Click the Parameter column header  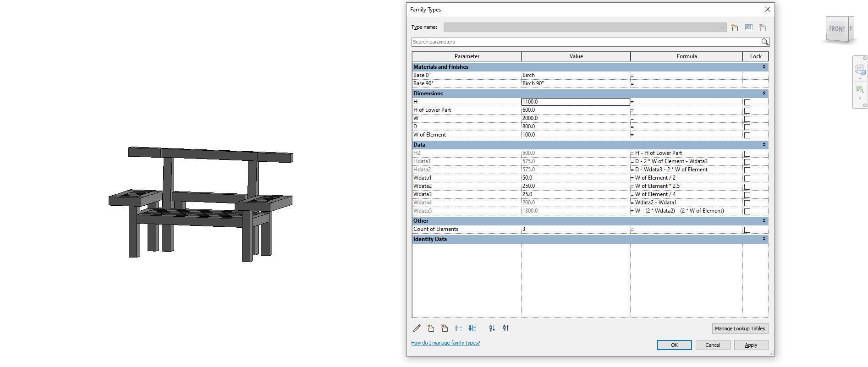[467, 56]
